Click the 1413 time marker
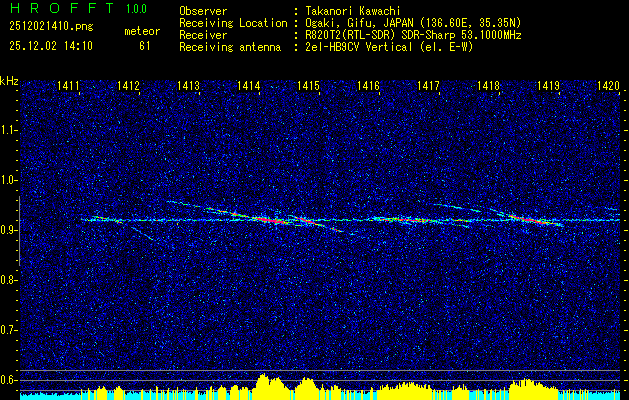629x400 pixels. click(189, 85)
